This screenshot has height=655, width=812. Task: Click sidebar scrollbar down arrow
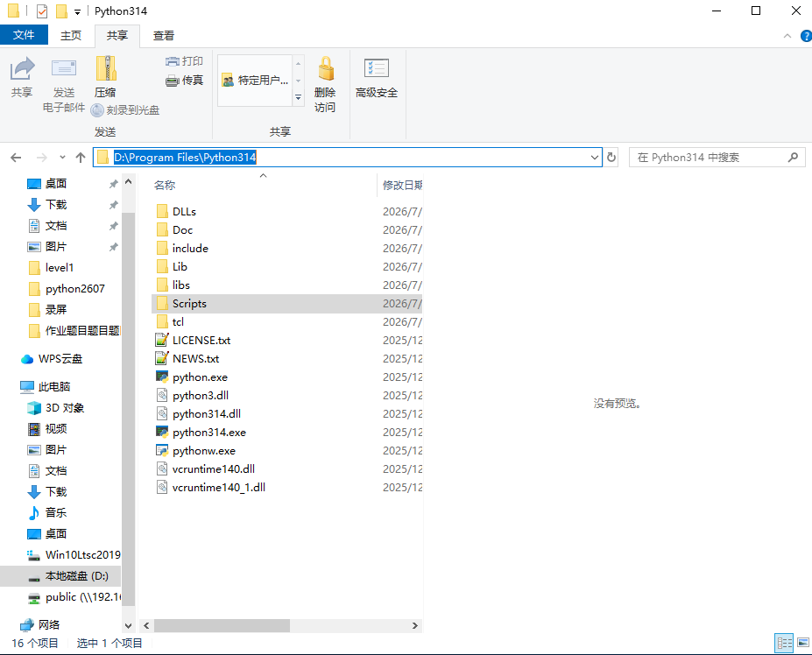coord(129,625)
